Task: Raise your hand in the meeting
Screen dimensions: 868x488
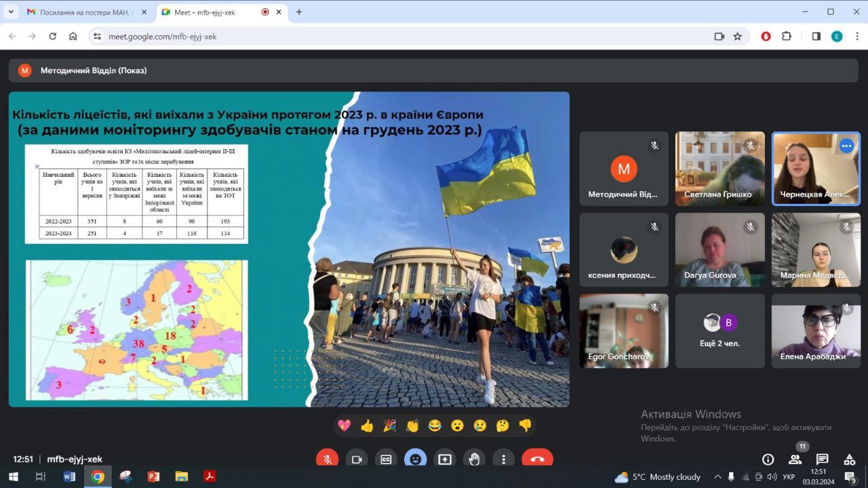Action: point(474,459)
